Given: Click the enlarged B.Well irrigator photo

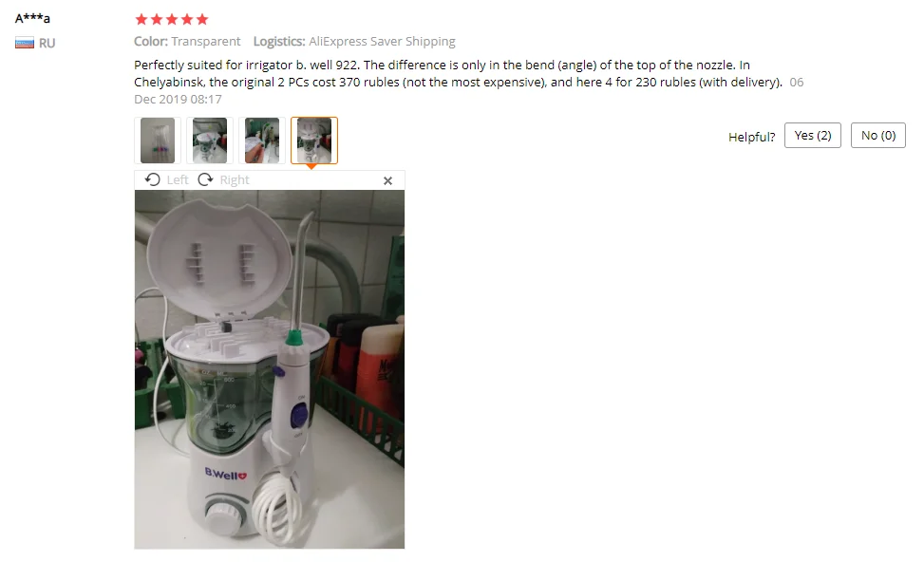Looking at the screenshot, I should tap(270, 369).
